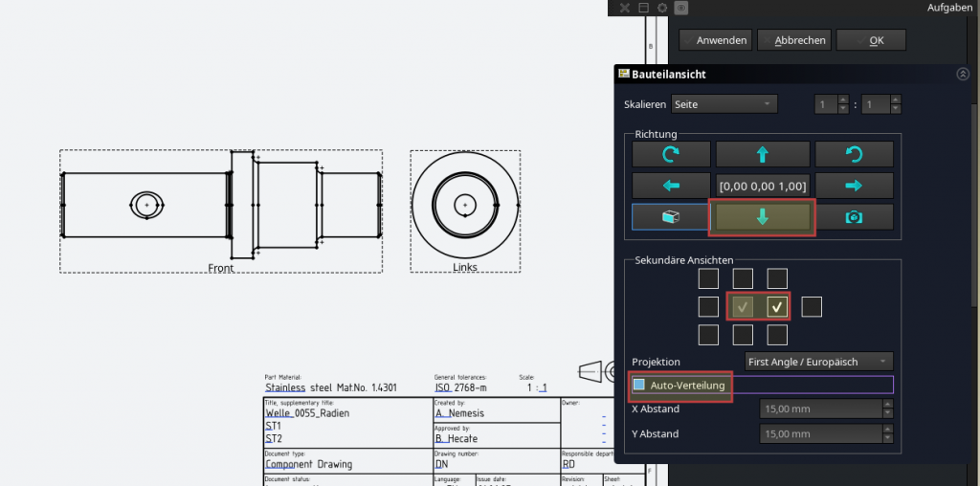The width and height of the screenshot is (980, 486).
Task: Confirm with the OK button
Action: (x=871, y=40)
